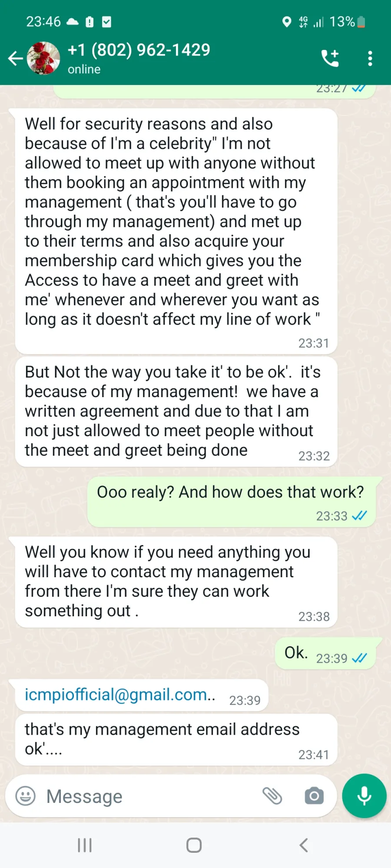Tap the paperclip attachment icon
Screen dimensions: 391x868
[272, 796]
